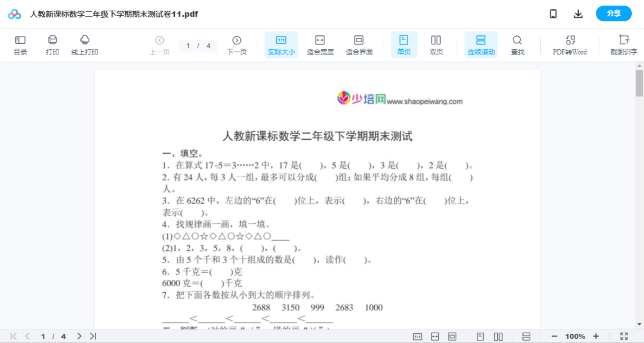Click the 打印 print icon

(x=52, y=45)
